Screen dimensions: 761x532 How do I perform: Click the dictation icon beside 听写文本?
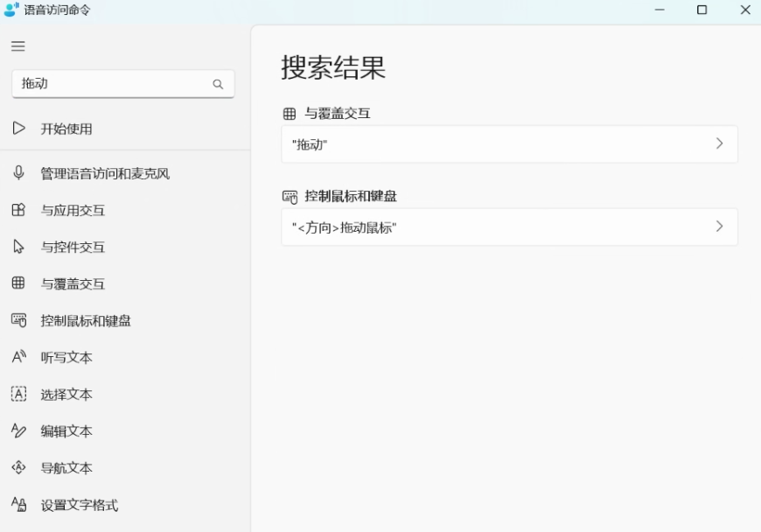click(x=18, y=357)
